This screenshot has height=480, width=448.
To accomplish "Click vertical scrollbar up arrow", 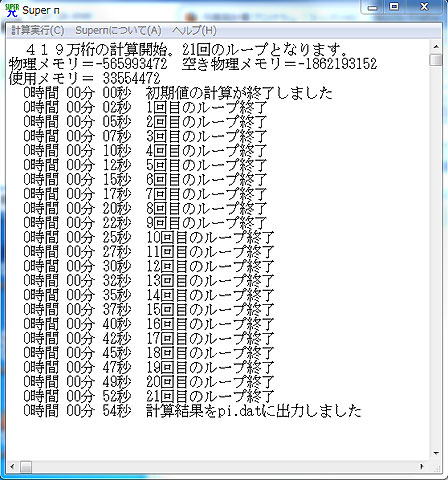I will click(x=436, y=46).
